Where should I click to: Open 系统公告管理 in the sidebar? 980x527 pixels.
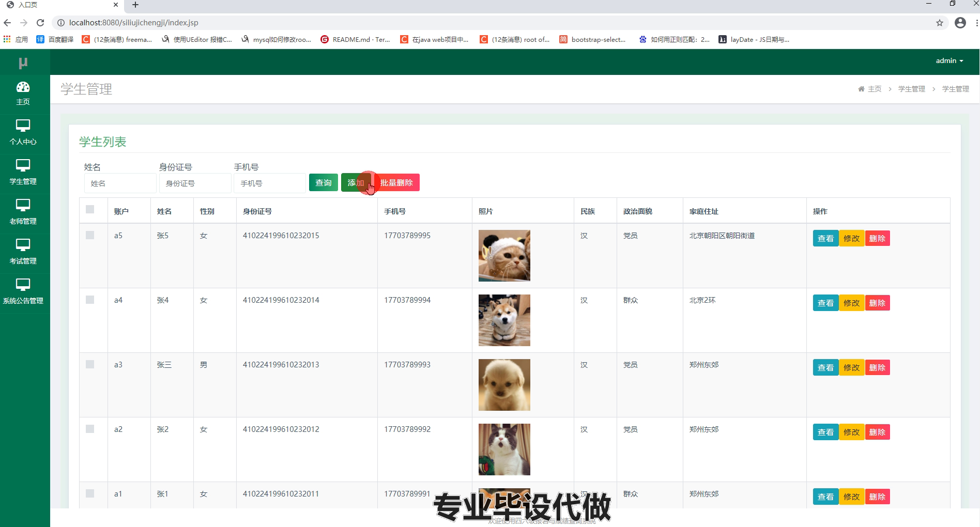coord(23,292)
